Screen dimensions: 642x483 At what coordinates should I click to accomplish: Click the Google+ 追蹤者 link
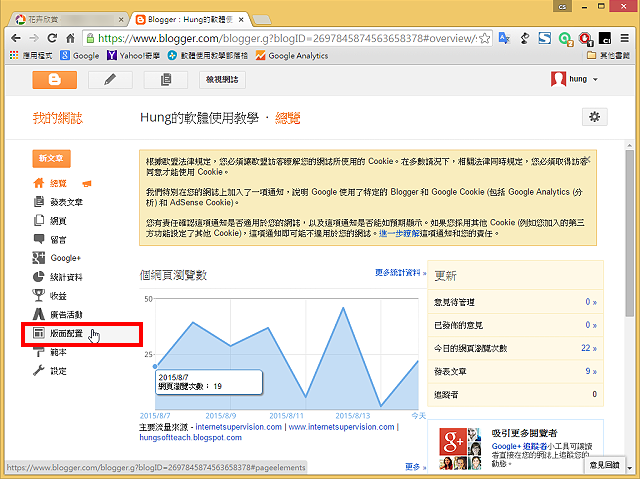[x=519, y=447]
